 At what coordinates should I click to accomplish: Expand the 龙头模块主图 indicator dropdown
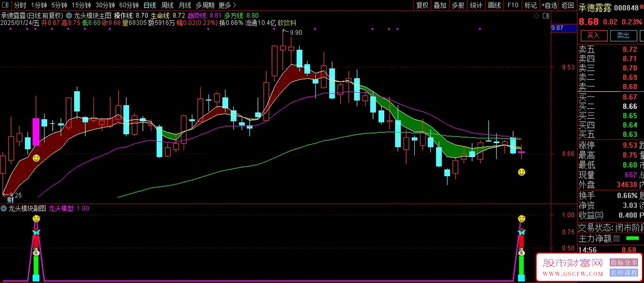69,16
